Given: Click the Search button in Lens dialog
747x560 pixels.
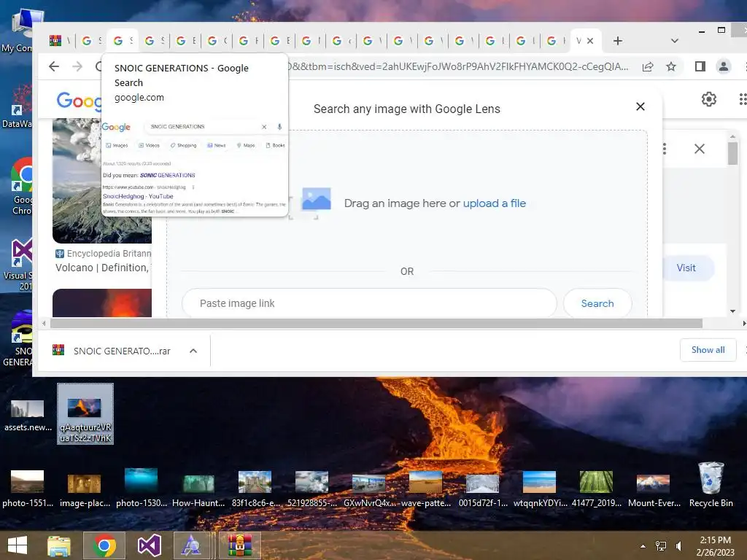Looking at the screenshot, I should click(x=597, y=303).
